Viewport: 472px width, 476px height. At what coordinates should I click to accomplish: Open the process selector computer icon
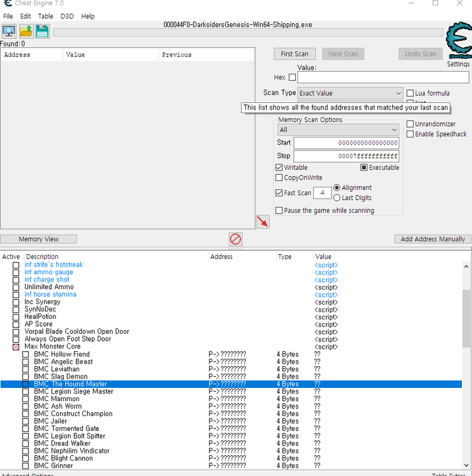coord(9,31)
